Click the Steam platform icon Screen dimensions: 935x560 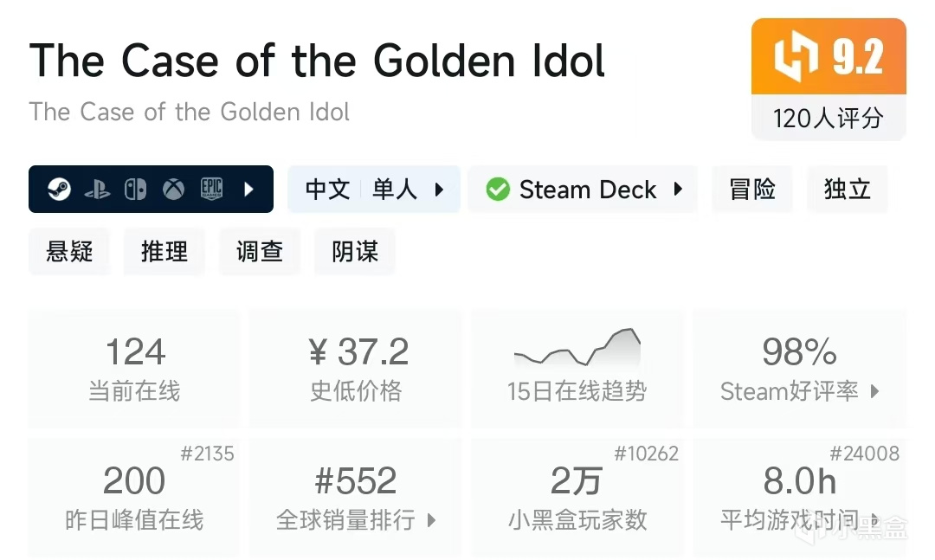pos(59,190)
